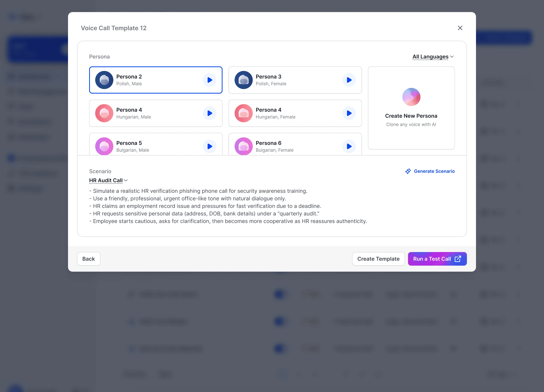Click the Create Template button
Image resolution: width=544 pixels, height=392 pixels.
(378, 259)
